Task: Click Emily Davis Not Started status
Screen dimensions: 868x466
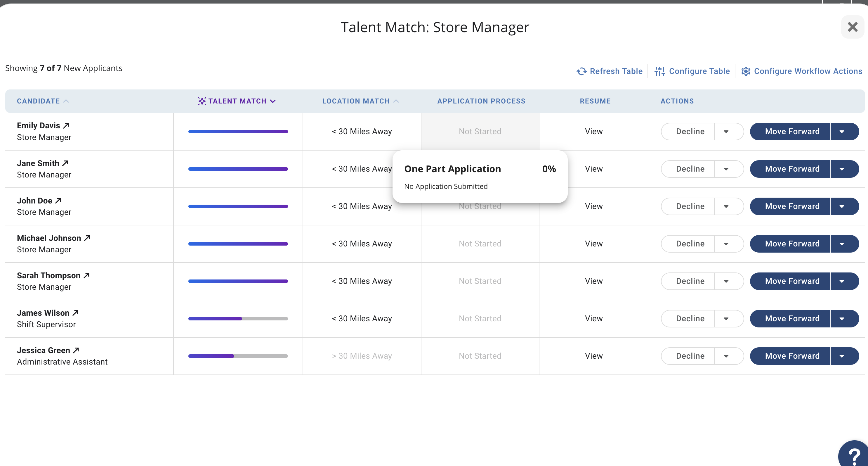Action: pos(480,132)
